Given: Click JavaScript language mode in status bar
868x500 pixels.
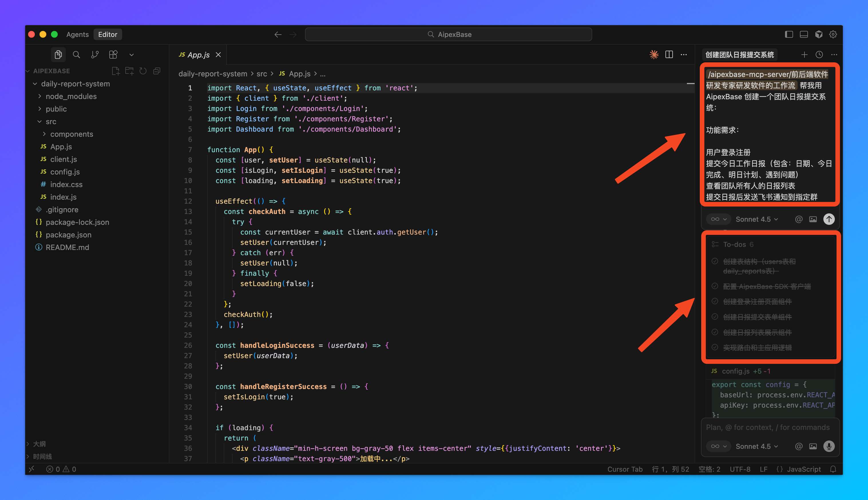Looking at the screenshot, I should (803, 469).
